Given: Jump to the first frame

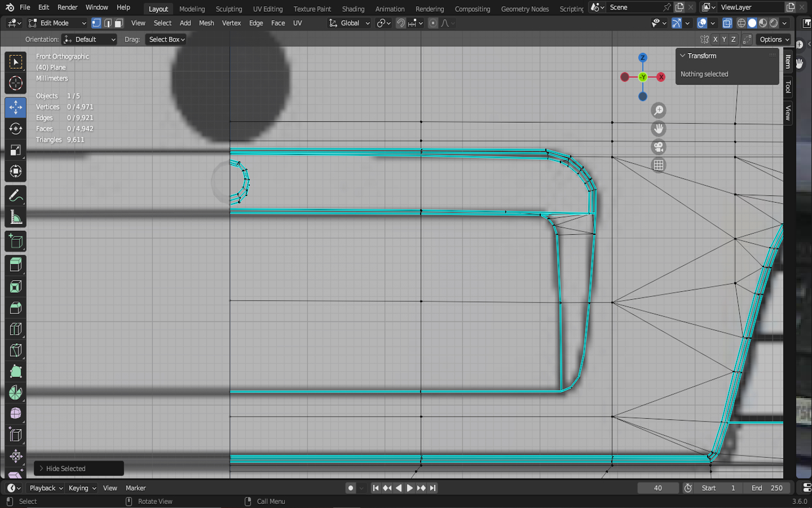Looking at the screenshot, I should [376, 488].
